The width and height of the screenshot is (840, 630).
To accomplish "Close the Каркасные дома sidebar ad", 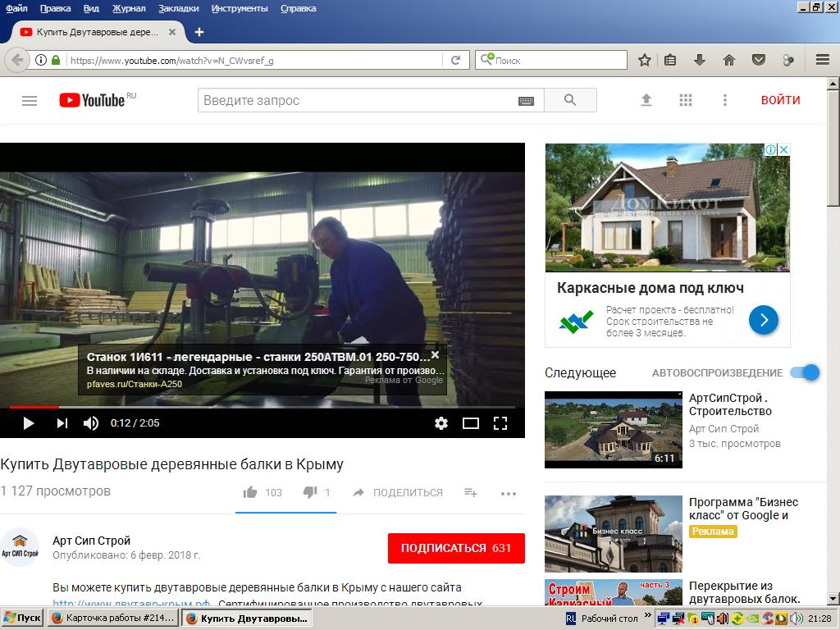I will [x=783, y=149].
